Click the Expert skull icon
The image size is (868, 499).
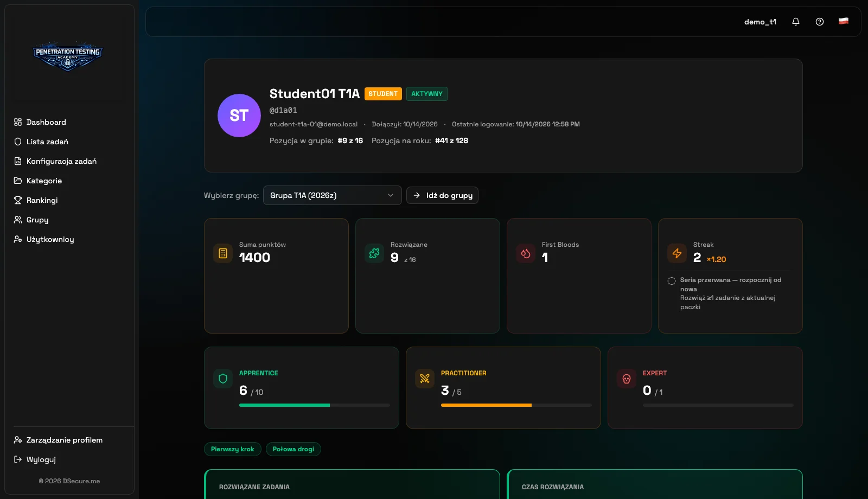pos(627,379)
